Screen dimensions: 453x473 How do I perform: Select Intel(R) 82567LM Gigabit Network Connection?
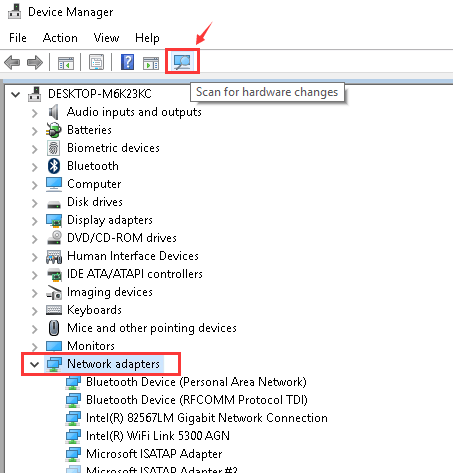click(x=207, y=417)
